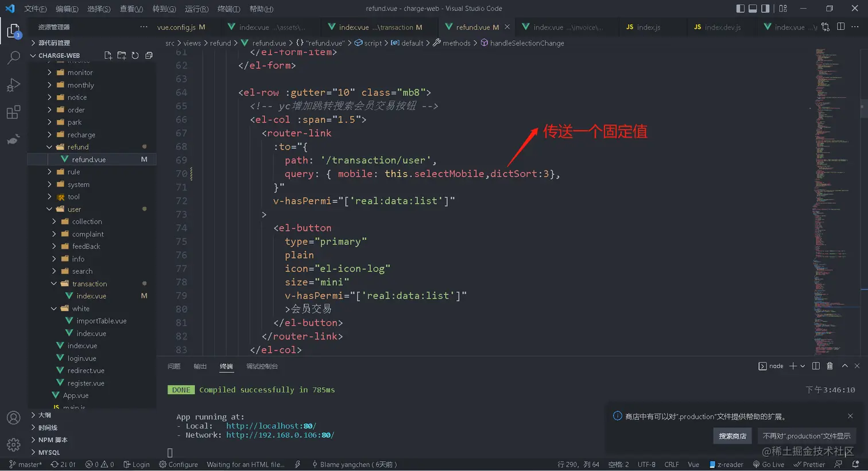Select the Vue language mode indicator
This screenshot has height=471, width=868.
693,465
